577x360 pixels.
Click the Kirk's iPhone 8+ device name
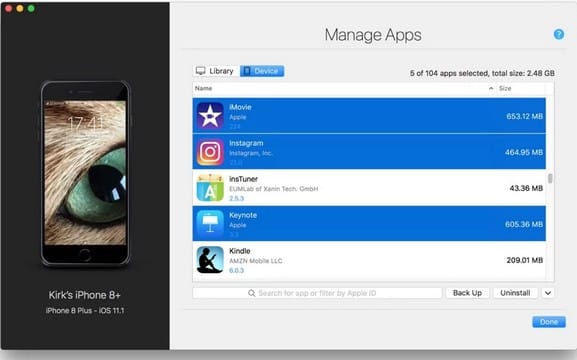(85, 295)
